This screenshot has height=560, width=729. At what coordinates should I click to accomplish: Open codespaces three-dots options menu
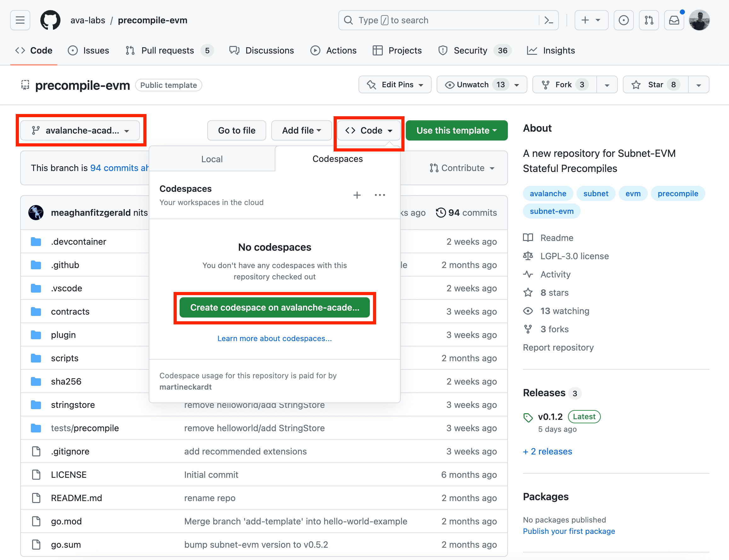coord(380,195)
